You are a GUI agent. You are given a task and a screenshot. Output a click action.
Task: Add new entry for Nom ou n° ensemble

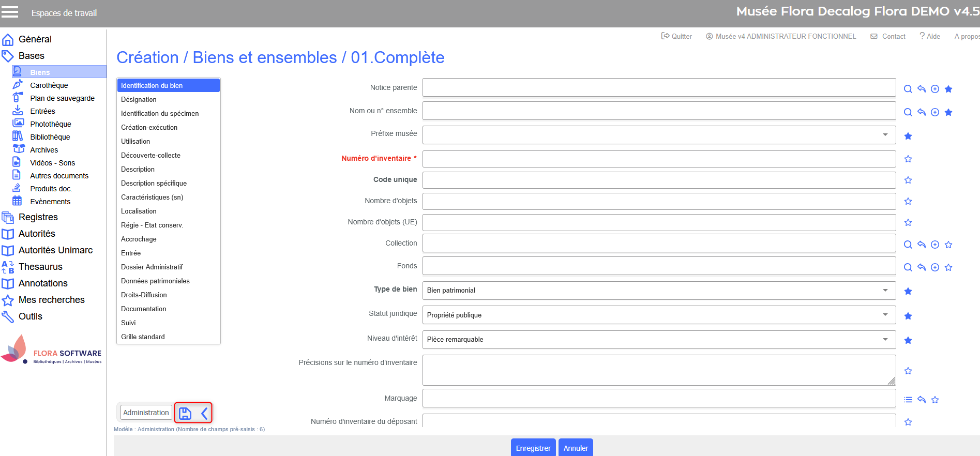935,112
